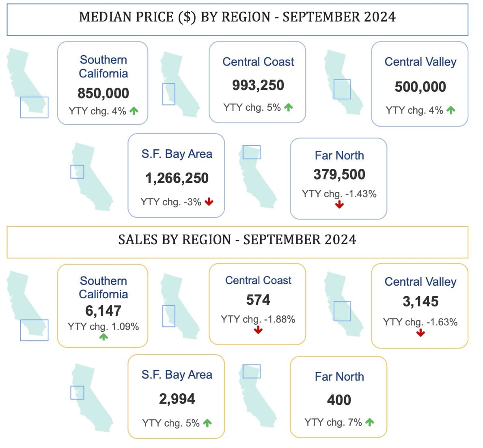The image size is (483, 448).
Task: Click the Southern California 850,000 price value
Action: pyautogui.click(x=103, y=93)
